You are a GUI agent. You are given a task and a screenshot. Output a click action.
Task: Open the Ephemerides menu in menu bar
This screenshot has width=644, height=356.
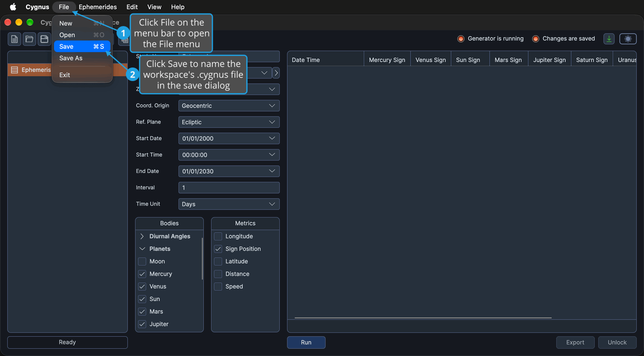coord(98,7)
